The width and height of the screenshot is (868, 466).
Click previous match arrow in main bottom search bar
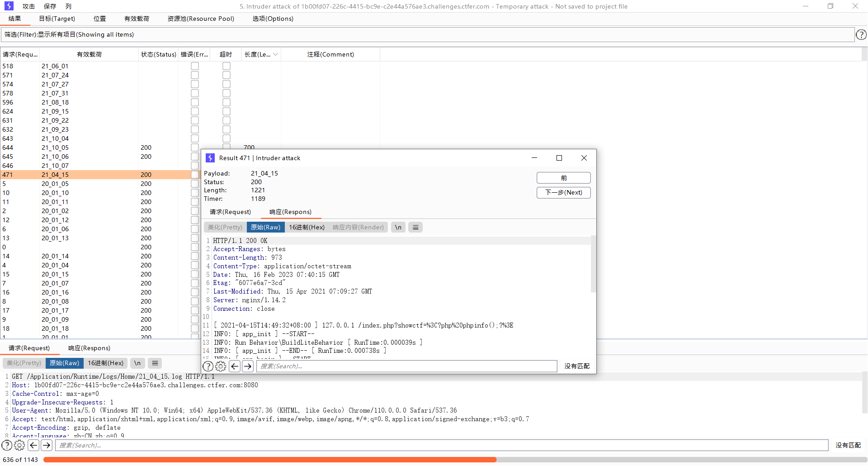click(33, 445)
